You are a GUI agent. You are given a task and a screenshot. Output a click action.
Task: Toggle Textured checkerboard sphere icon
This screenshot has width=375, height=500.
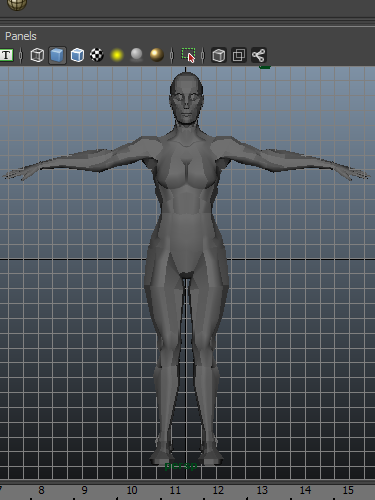[97, 55]
